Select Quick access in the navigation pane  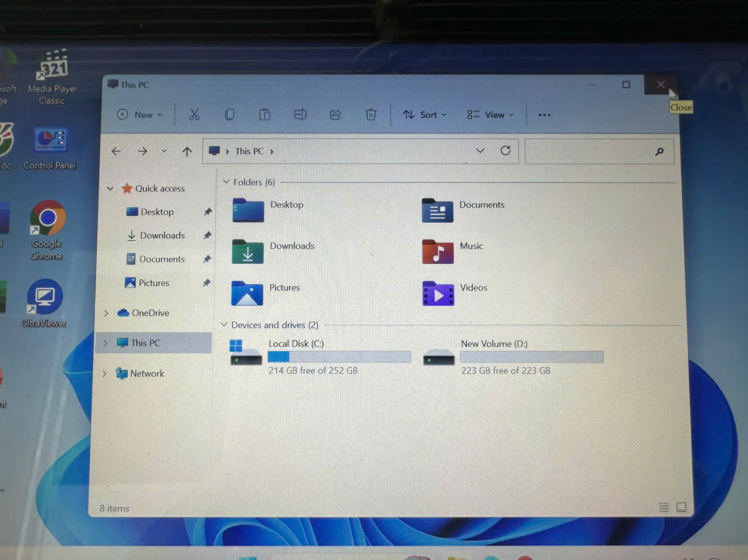(154, 189)
